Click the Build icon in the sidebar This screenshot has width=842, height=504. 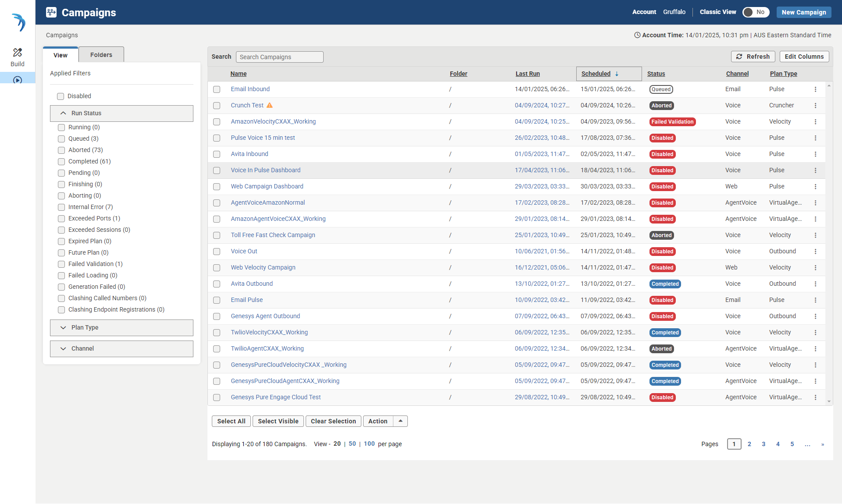pos(18,53)
